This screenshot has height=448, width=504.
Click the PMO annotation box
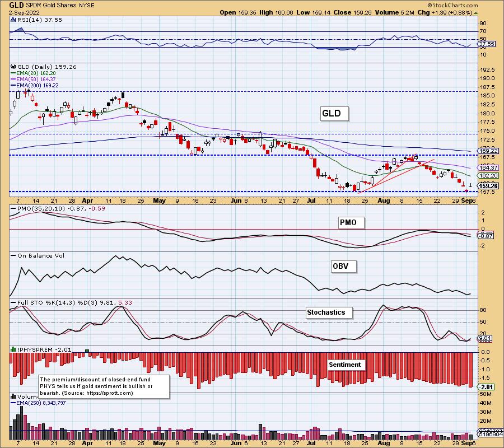click(x=352, y=223)
